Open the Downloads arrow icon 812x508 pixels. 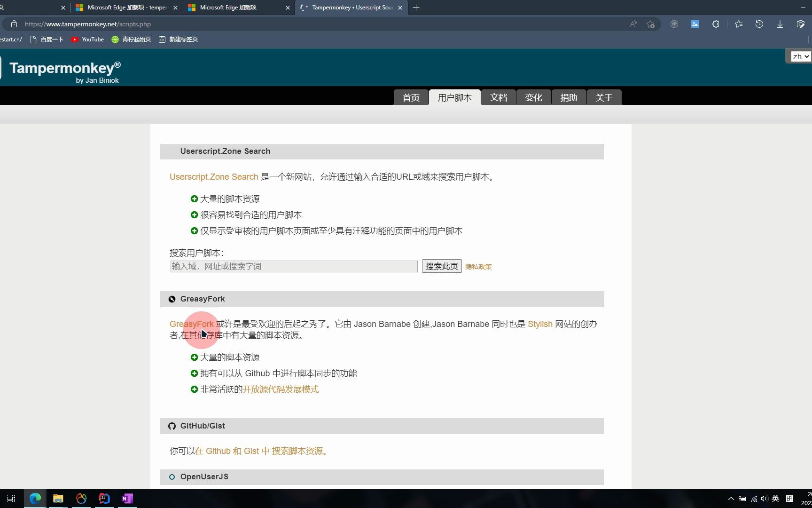pos(780,24)
